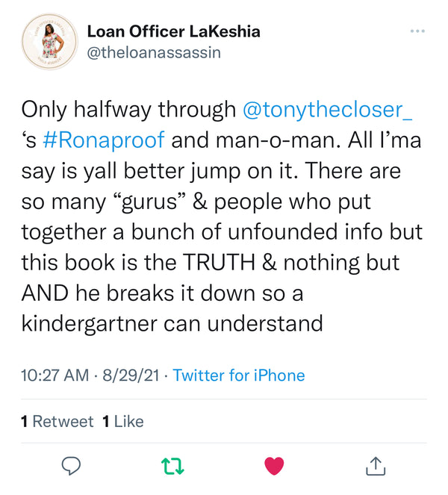Screen dimensions: 448x495
Task: Click the green retweet arrows icon
Action: click(x=172, y=467)
